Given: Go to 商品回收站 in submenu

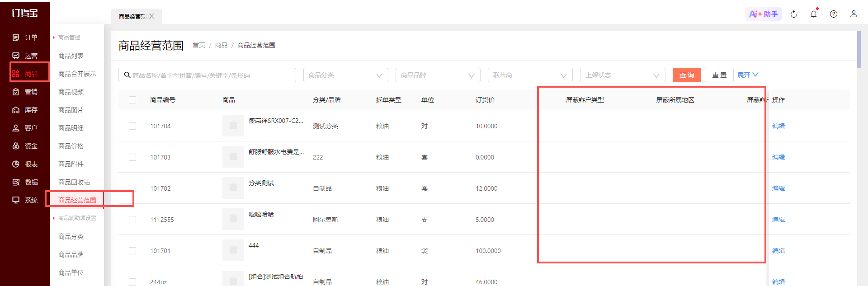Looking at the screenshot, I should (74, 182).
